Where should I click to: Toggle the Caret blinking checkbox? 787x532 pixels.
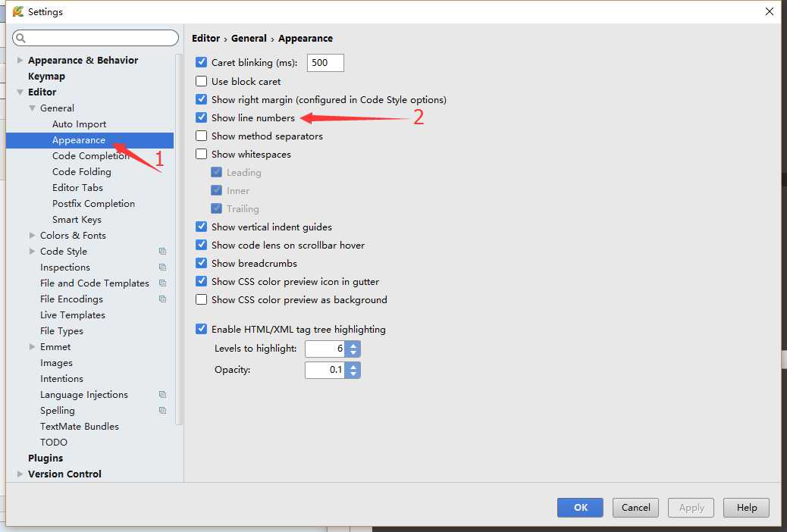(201, 62)
